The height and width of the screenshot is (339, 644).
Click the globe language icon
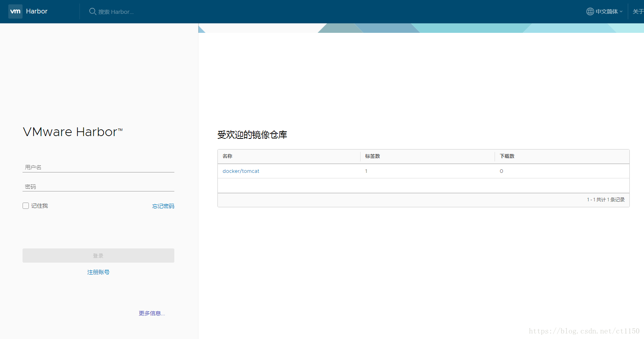click(x=590, y=11)
